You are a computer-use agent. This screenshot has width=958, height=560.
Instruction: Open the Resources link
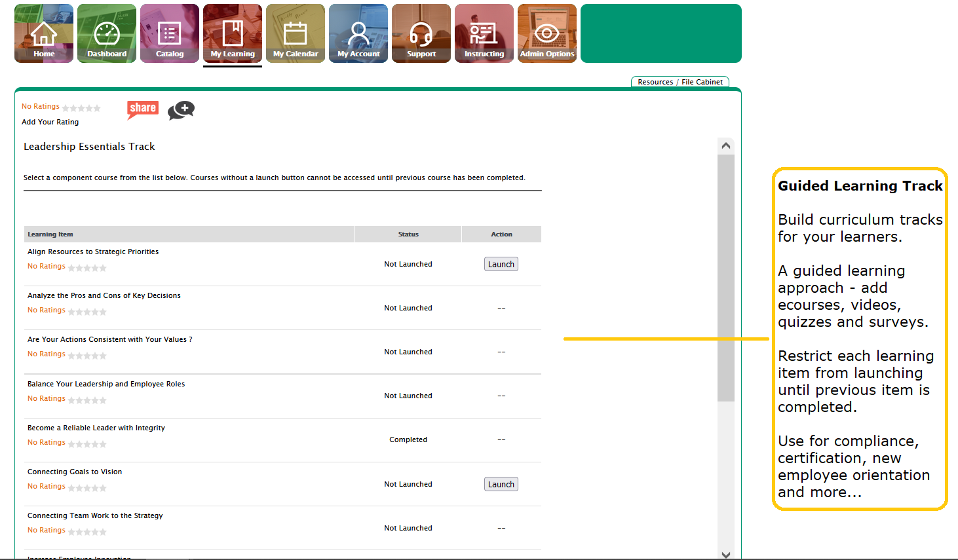(655, 82)
